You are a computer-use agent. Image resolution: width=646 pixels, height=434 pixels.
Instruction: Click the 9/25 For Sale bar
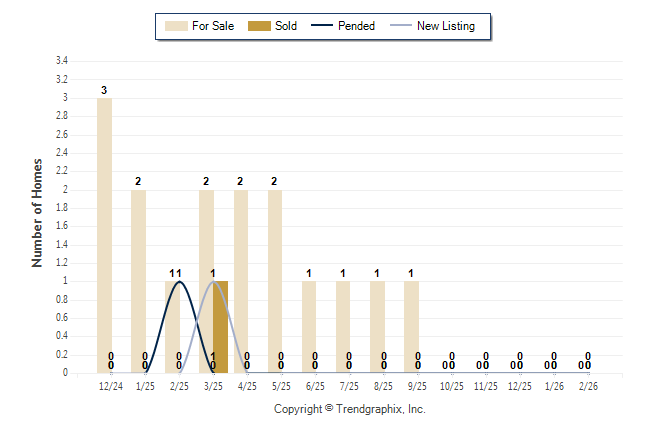(x=411, y=327)
